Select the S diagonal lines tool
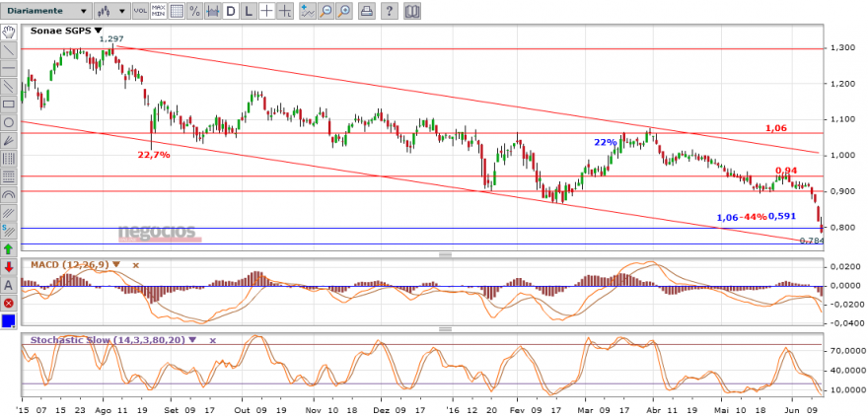868x417 pixels. click(8, 232)
